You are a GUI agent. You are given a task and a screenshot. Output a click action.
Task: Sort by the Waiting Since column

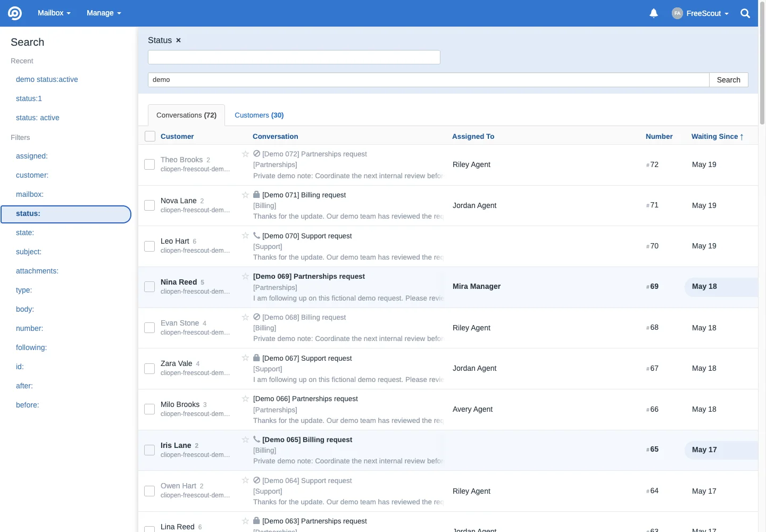coord(717,136)
